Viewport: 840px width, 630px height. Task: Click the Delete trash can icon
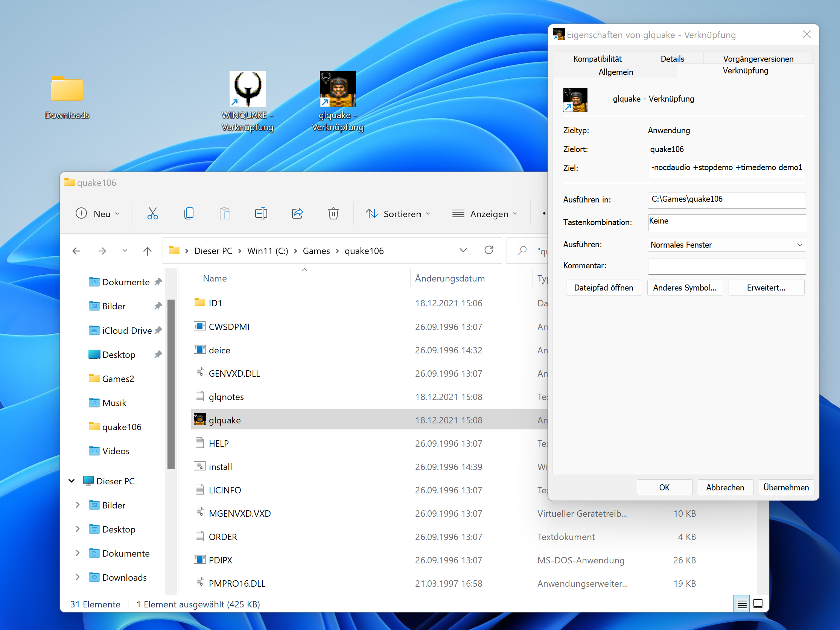333,214
